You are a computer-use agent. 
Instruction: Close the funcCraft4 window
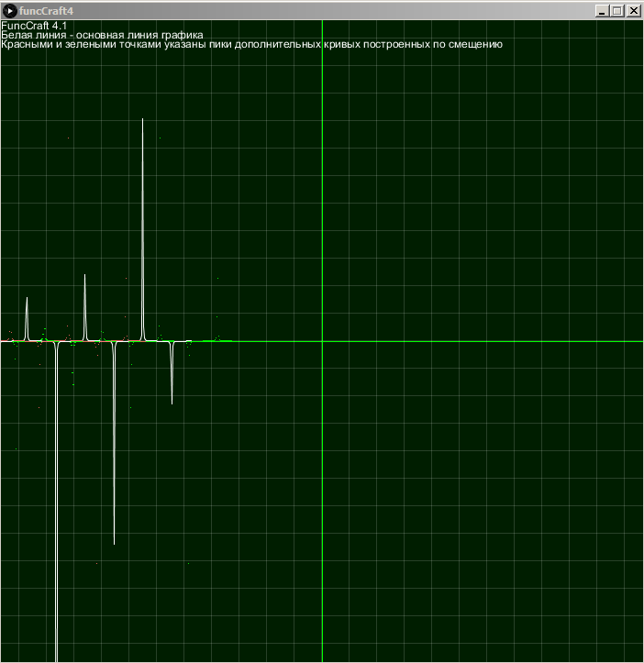tap(633, 11)
